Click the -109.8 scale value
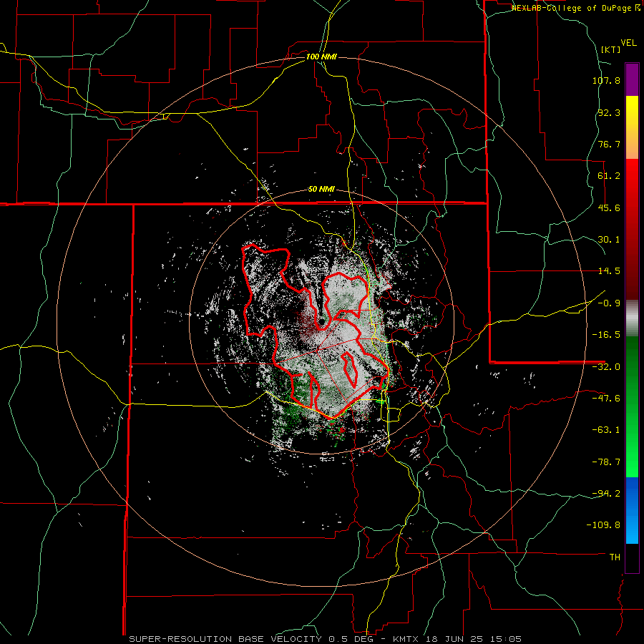 tap(603, 525)
